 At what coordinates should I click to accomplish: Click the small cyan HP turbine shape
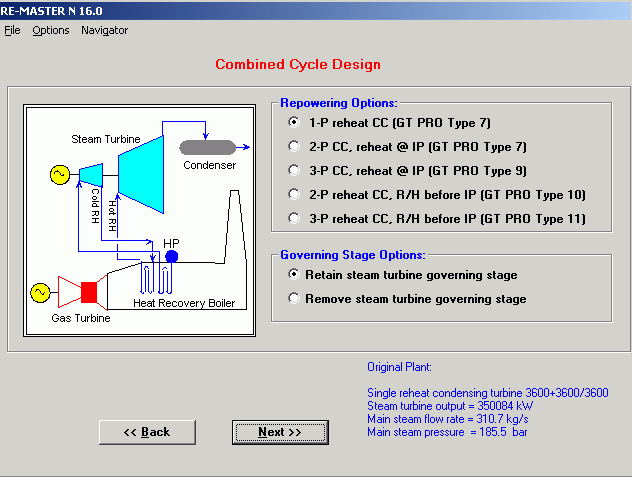coord(91,175)
